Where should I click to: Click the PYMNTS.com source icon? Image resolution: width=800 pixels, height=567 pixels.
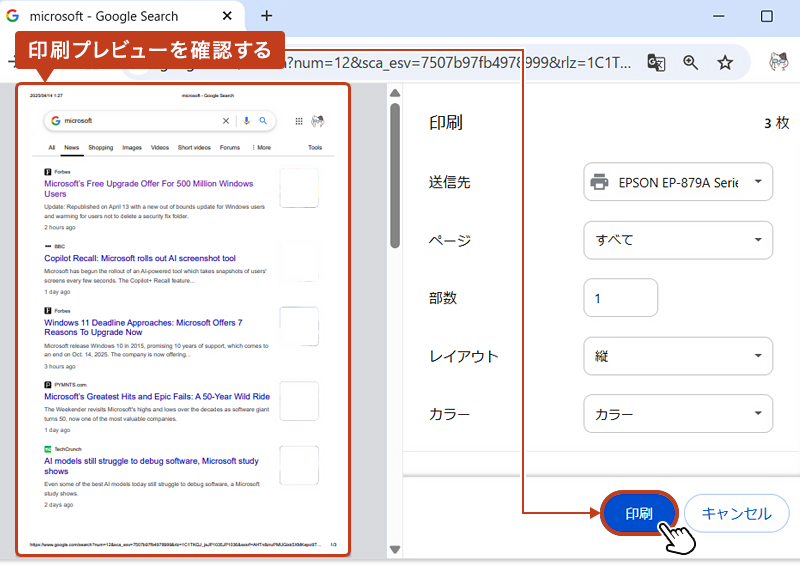tap(47, 385)
